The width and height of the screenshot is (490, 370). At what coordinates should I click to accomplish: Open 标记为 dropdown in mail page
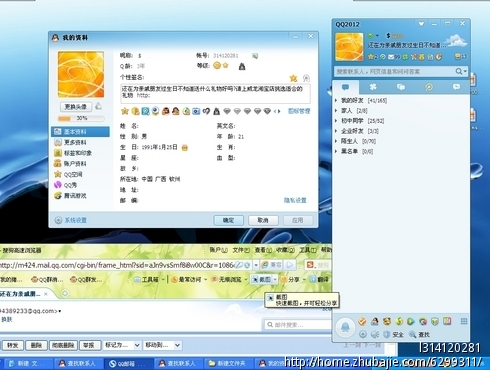[122, 345]
